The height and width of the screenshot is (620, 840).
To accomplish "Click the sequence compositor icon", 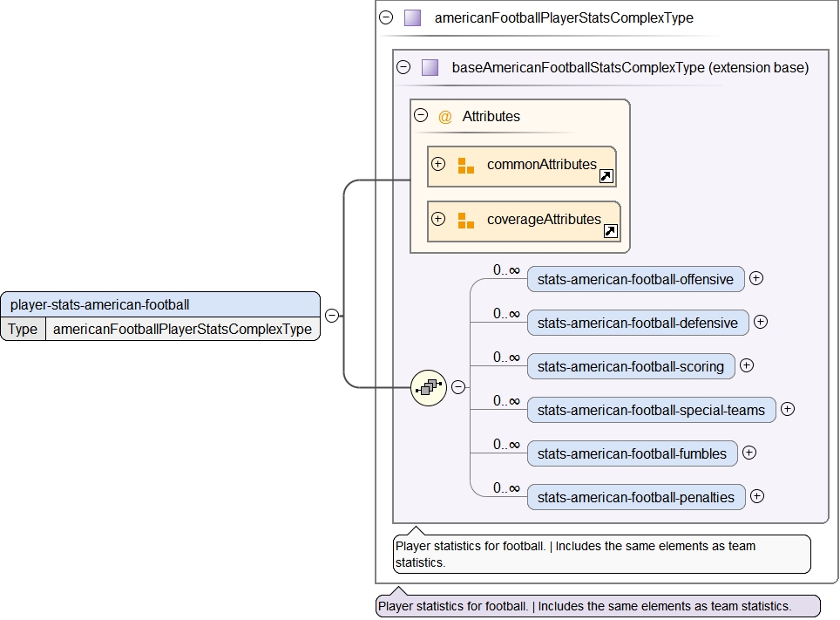I will 428,387.
